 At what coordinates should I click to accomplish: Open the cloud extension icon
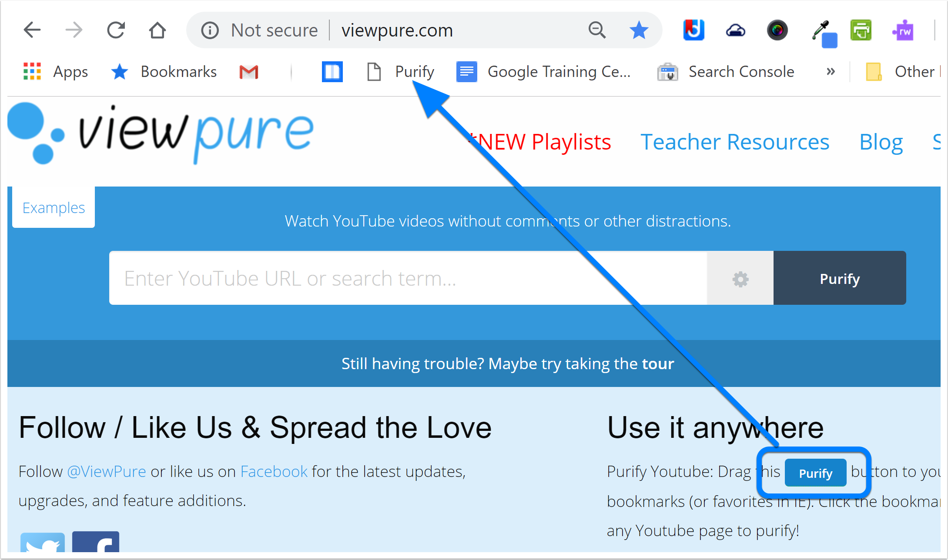[x=735, y=30]
